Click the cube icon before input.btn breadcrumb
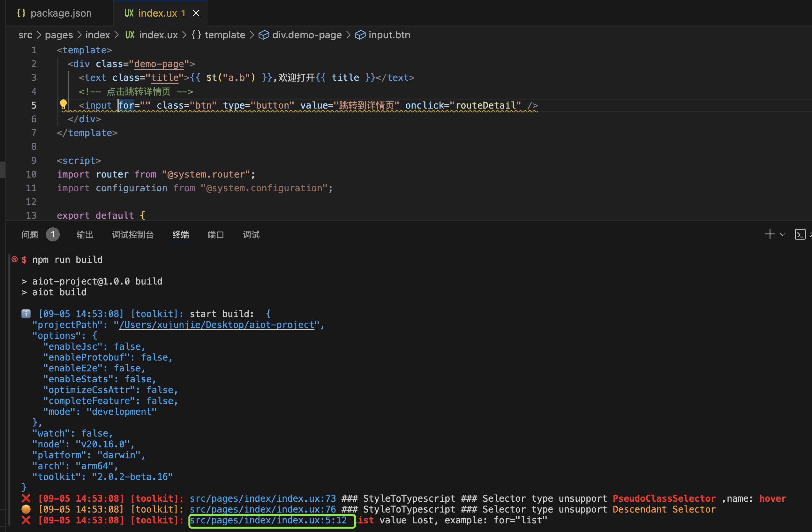 (x=360, y=35)
